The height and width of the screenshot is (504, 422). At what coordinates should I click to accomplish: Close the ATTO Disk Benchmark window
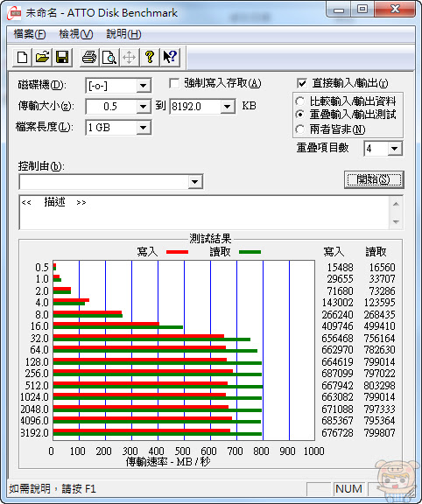point(395,10)
